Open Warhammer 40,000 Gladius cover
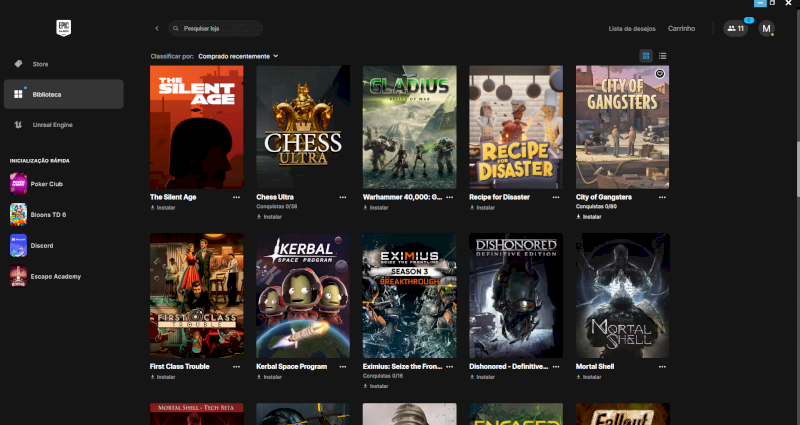Screen dimensions: 800x425 click(x=410, y=127)
